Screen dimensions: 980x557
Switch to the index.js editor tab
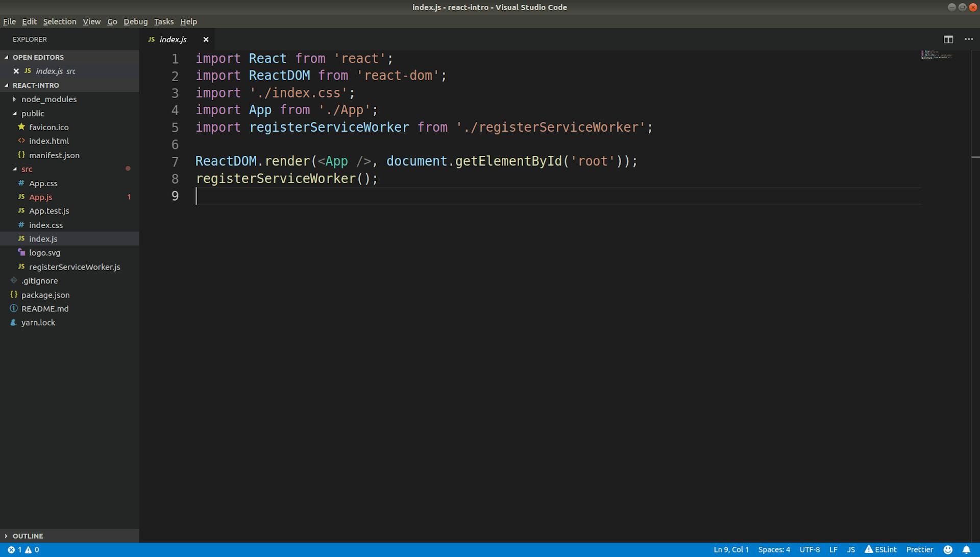(173, 39)
